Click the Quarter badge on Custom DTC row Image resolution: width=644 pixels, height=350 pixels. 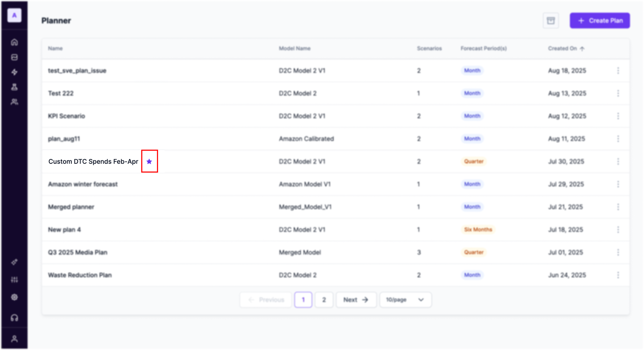(x=474, y=161)
